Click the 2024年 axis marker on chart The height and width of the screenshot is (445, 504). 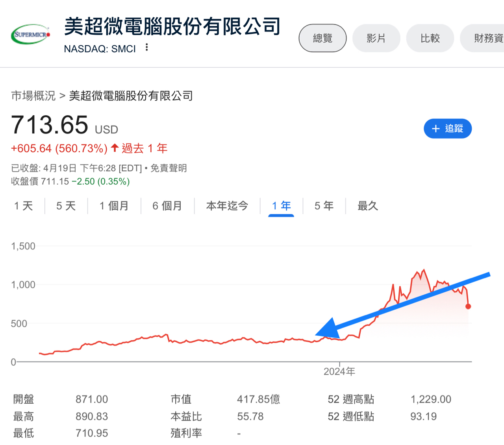[339, 371]
